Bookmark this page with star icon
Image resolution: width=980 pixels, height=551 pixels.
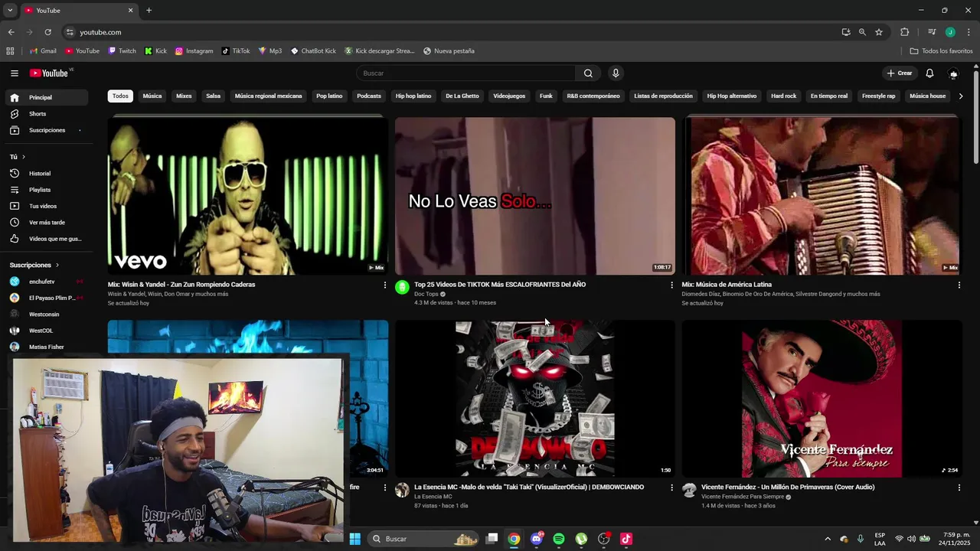879,32
